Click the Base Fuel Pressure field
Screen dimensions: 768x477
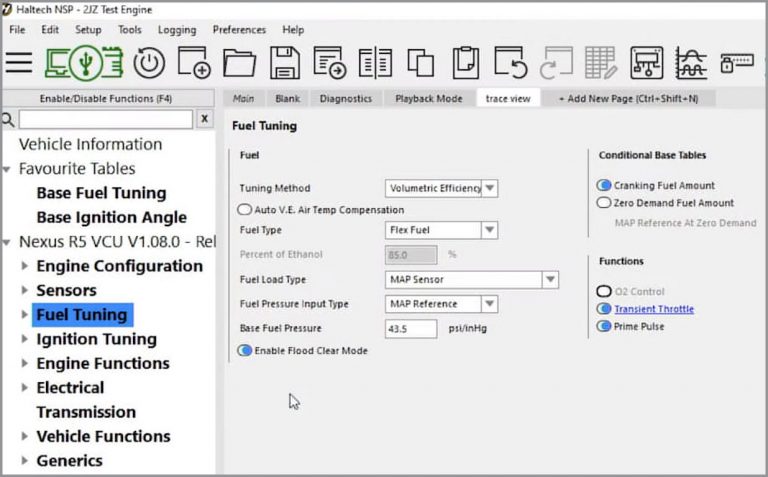click(x=410, y=329)
